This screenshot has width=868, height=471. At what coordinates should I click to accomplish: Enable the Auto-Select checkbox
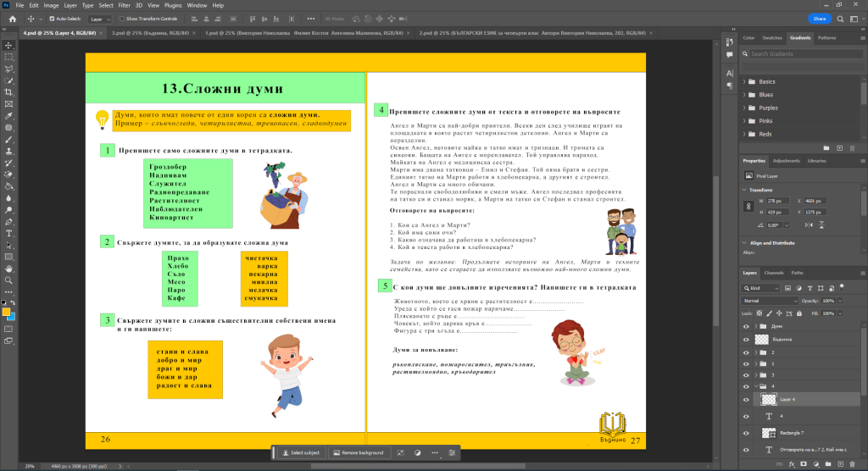click(52, 18)
